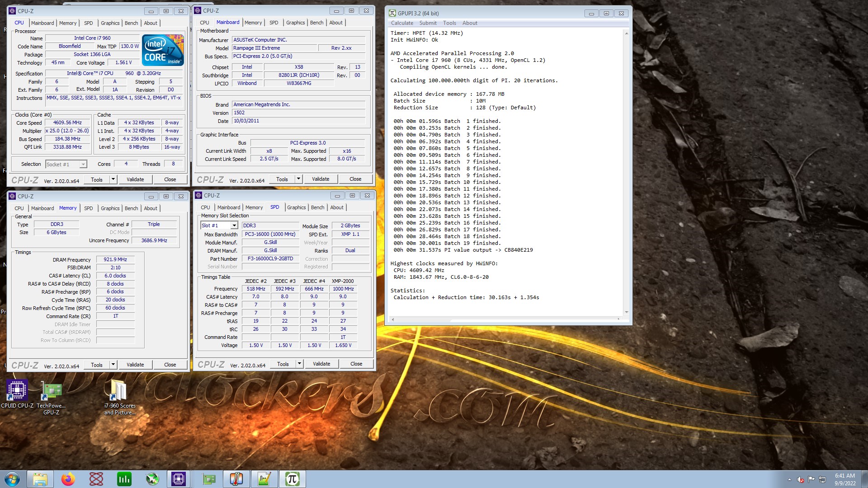Image resolution: width=868 pixels, height=488 pixels.
Task: Click the Uncore Frequency 3686.9 MHz value
Action: 154,240
